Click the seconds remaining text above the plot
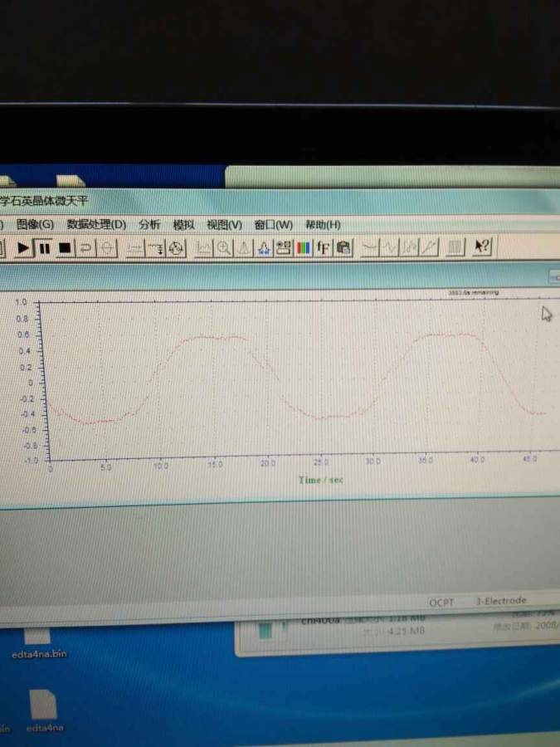 474,292
